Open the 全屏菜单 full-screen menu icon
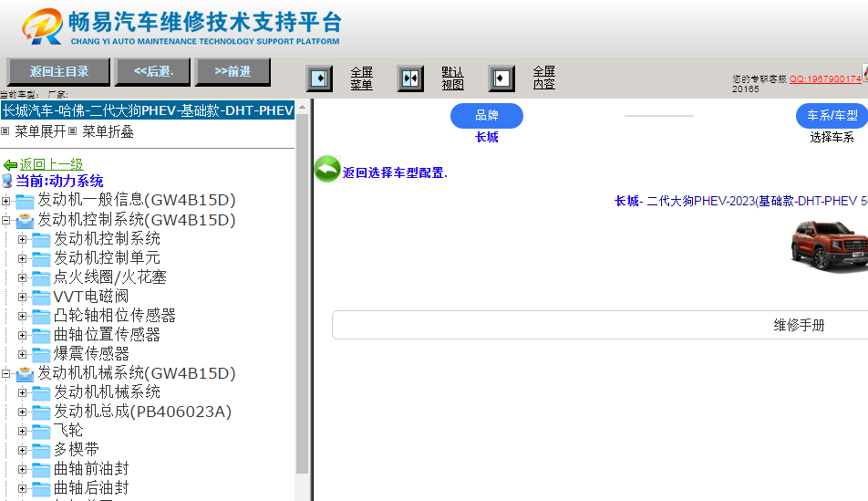 pyautogui.click(x=319, y=78)
